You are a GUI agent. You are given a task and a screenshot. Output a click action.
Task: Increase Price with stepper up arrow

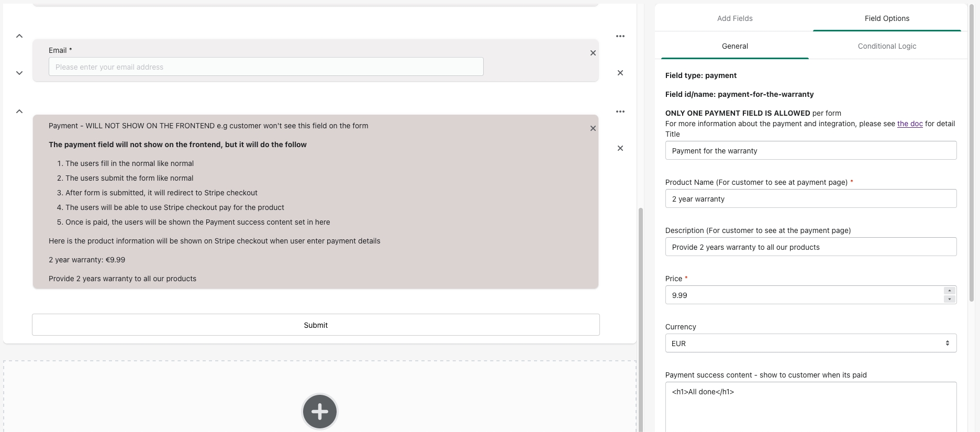(950, 291)
